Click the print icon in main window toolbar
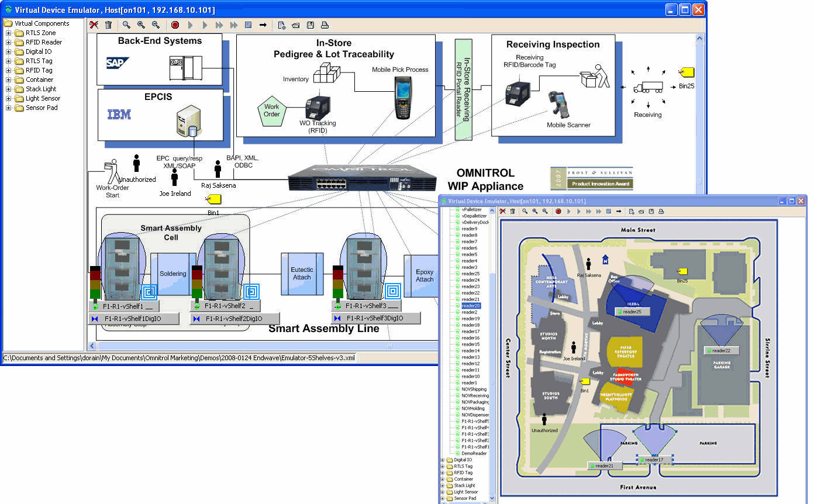The width and height of the screenshot is (814, 504). [x=325, y=25]
